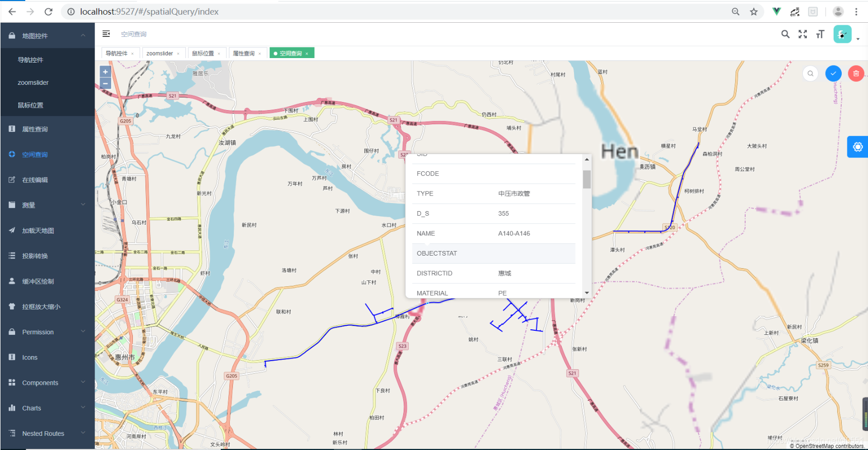Zoom out with map minus button

coord(105,83)
